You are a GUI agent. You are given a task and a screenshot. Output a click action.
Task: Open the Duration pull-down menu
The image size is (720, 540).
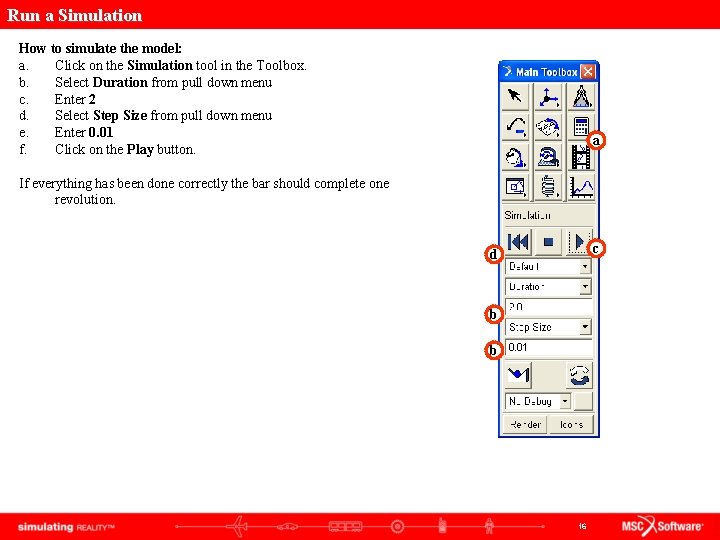pyautogui.click(x=548, y=287)
